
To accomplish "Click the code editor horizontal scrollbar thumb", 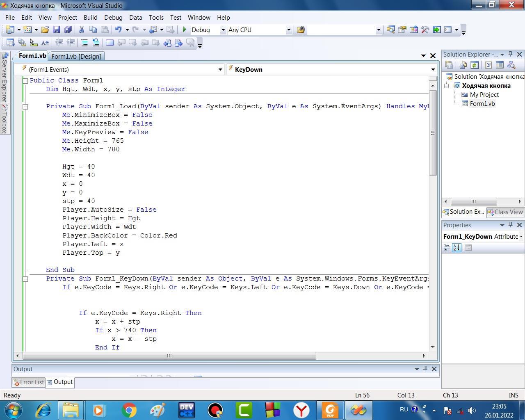I will [169, 356].
